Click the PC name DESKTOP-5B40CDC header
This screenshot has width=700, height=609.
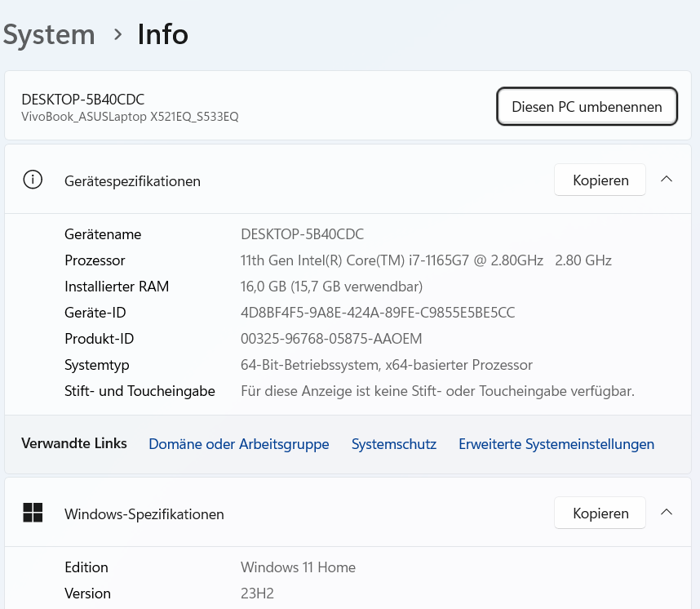[83, 100]
